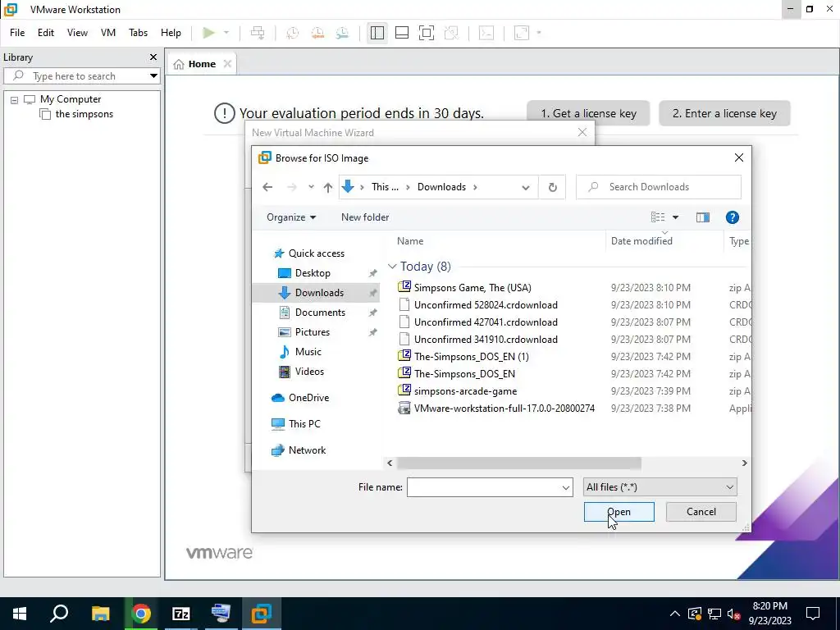
Task: Open the recent locations dropdown arrow
Action: click(x=311, y=187)
